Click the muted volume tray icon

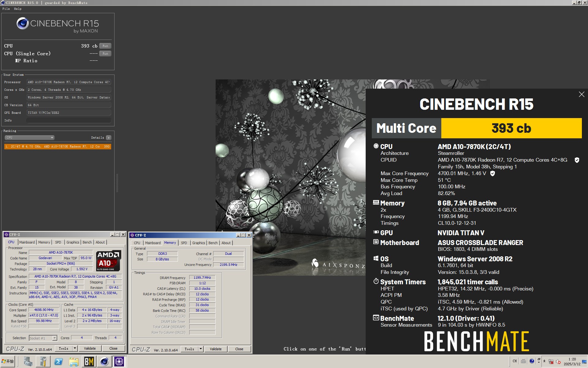(558, 362)
